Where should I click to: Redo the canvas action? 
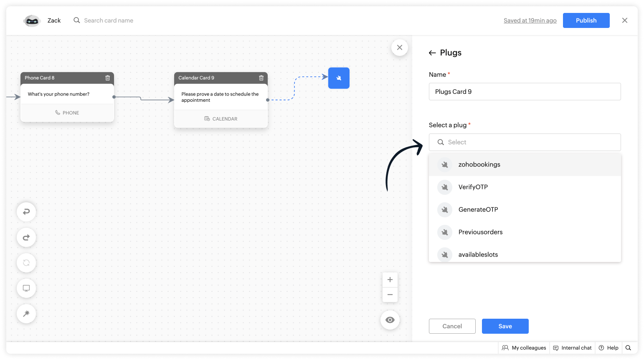tap(26, 237)
